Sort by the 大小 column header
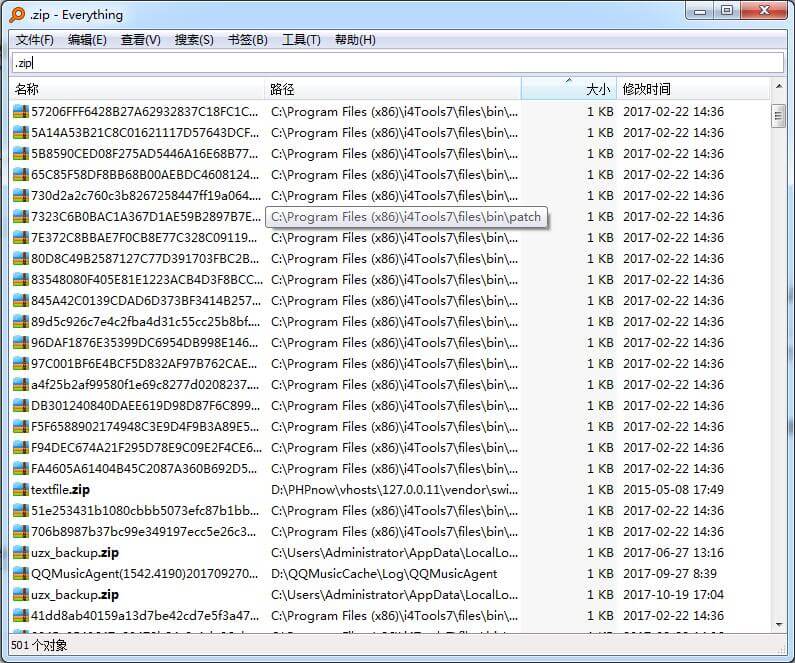Viewport: 795px width, 663px height. click(x=568, y=89)
